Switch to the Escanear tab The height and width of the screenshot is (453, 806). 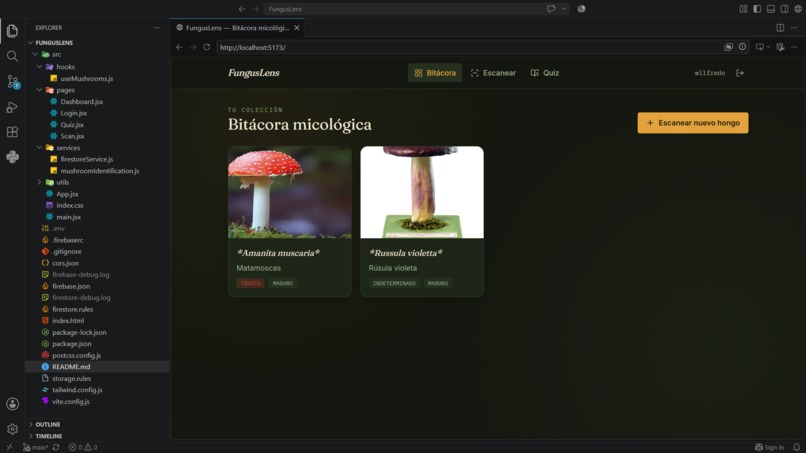pos(493,73)
